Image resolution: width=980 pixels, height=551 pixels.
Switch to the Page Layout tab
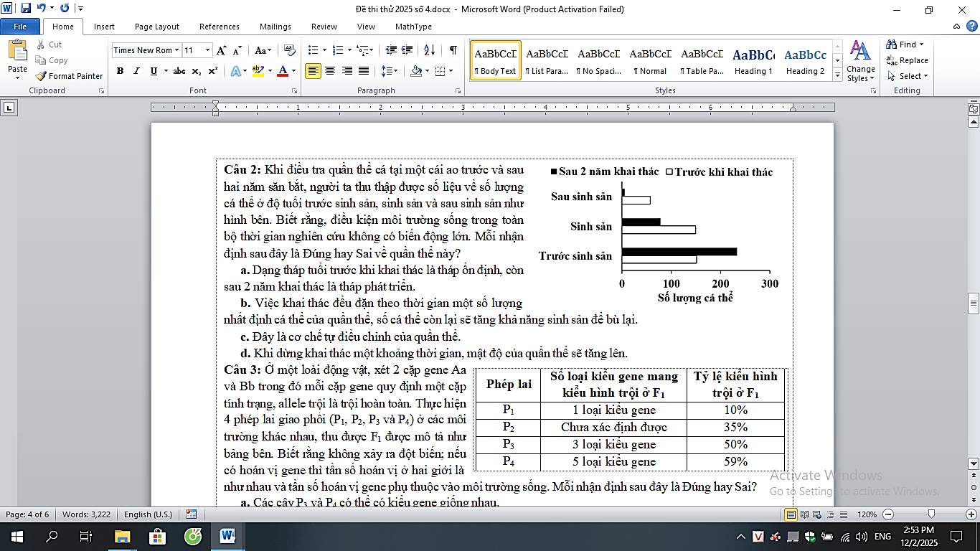point(157,27)
